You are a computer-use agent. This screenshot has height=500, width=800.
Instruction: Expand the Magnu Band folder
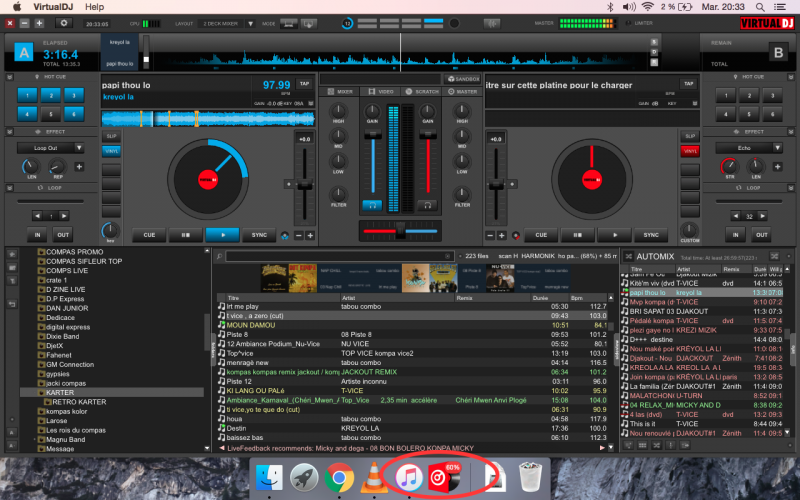(x=35, y=439)
